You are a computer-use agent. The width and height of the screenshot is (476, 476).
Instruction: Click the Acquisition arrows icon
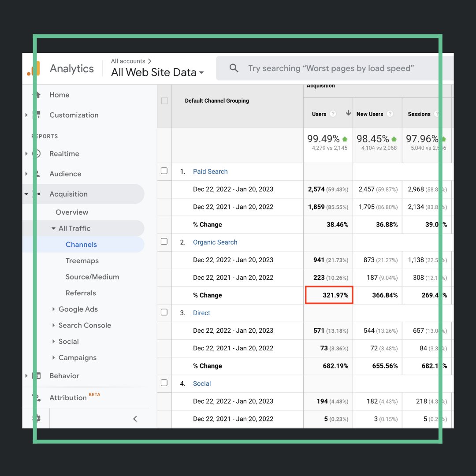(37, 194)
